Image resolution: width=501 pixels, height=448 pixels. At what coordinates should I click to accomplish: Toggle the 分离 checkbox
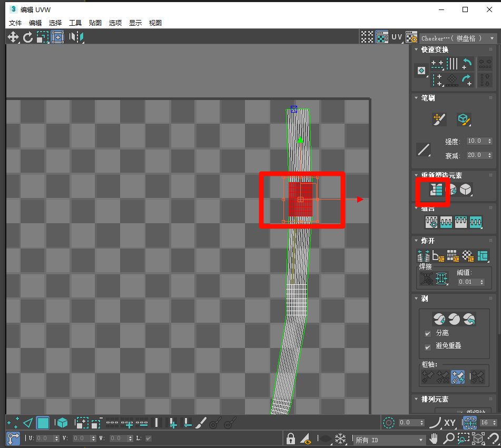(428, 333)
